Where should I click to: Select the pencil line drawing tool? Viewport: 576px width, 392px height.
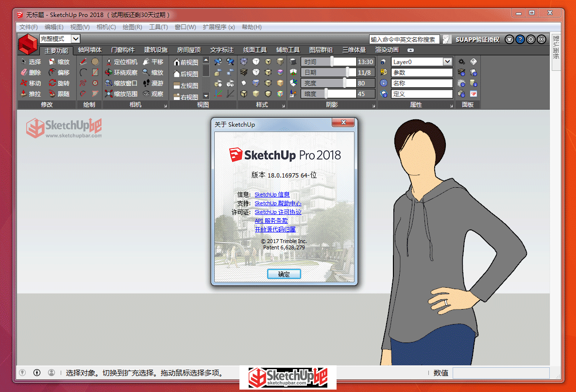(x=84, y=62)
